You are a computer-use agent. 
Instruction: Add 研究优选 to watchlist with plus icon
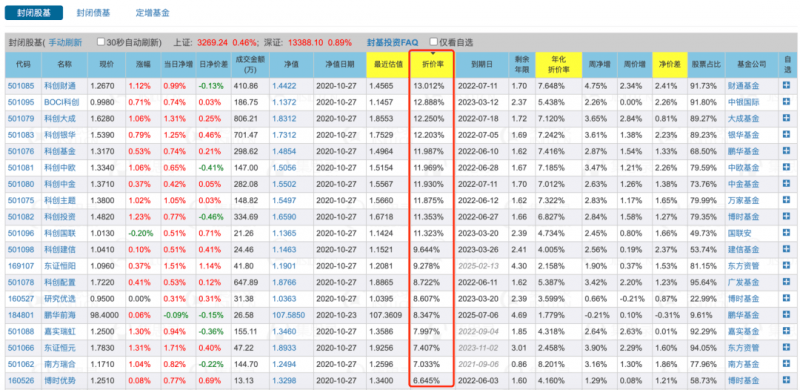[x=787, y=298]
